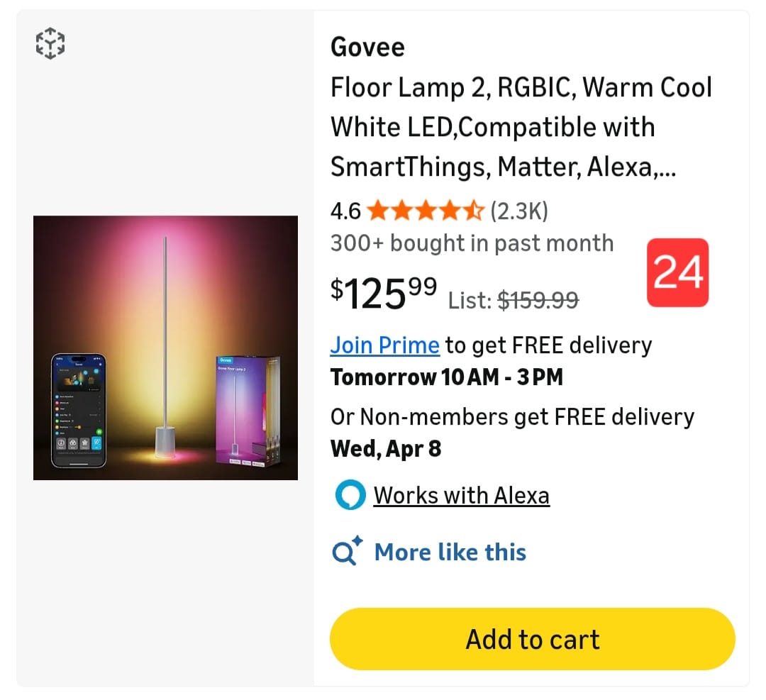The height and width of the screenshot is (700, 766).
Task: View the (2.3K) reviews count
Action: tap(519, 211)
